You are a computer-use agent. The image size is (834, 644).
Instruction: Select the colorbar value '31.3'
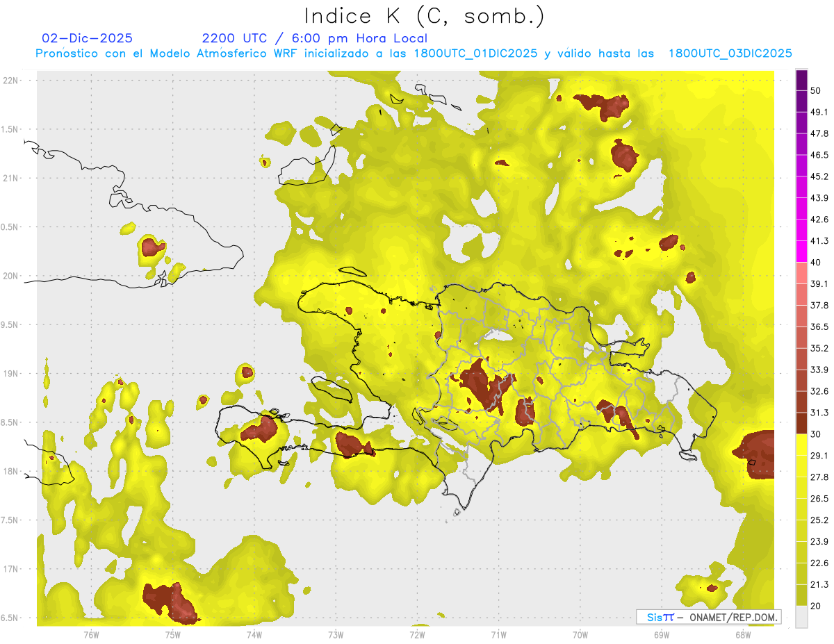coord(819,413)
